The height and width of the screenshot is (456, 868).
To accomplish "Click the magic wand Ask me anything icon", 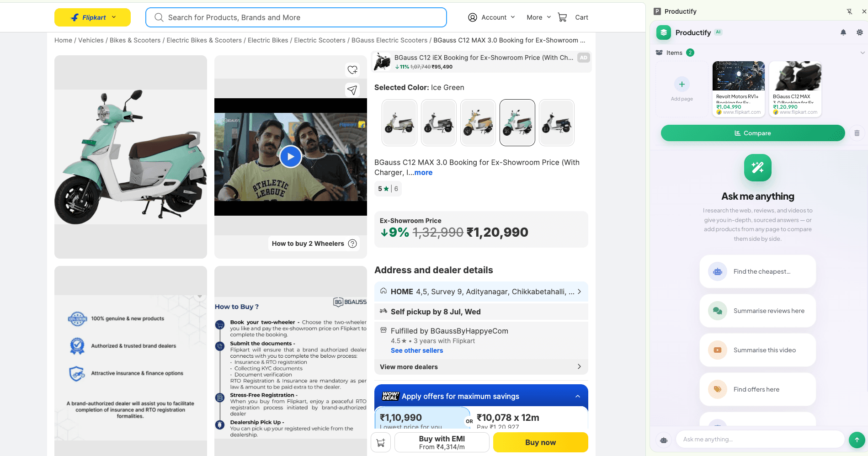I will [x=758, y=168].
